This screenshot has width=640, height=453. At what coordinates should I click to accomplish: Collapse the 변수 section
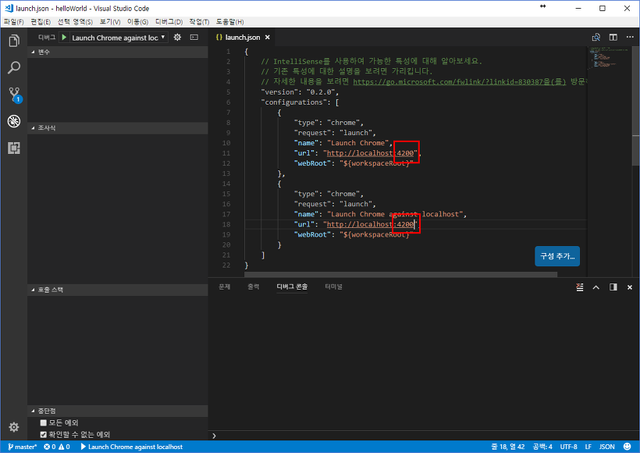[43, 51]
